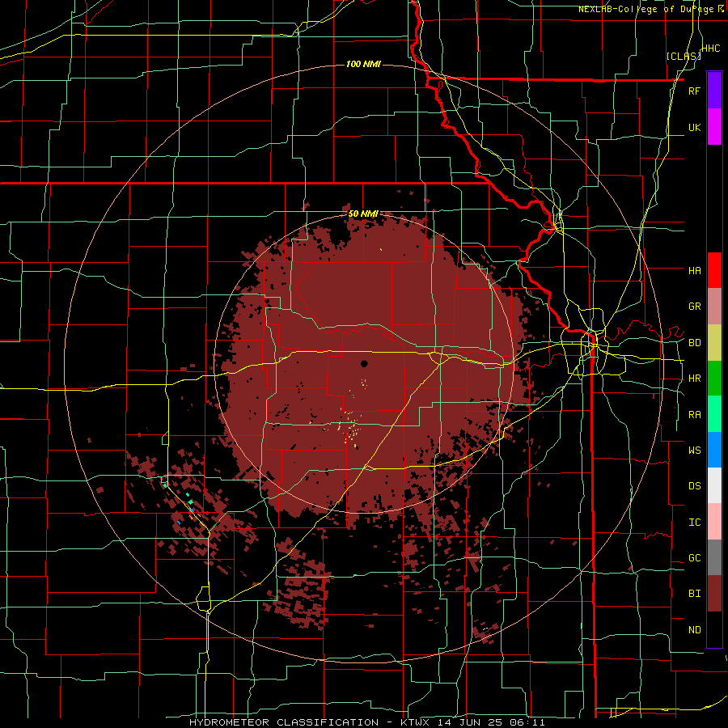Image resolution: width=728 pixels, height=728 pixels.
Task: Click the WS legend label
Action: [694, 451]
